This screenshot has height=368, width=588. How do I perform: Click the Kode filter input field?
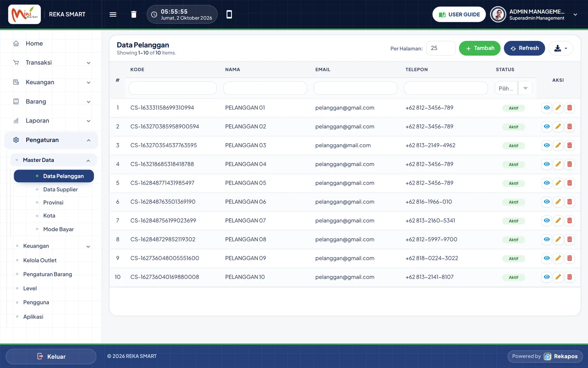coord(173,88)
